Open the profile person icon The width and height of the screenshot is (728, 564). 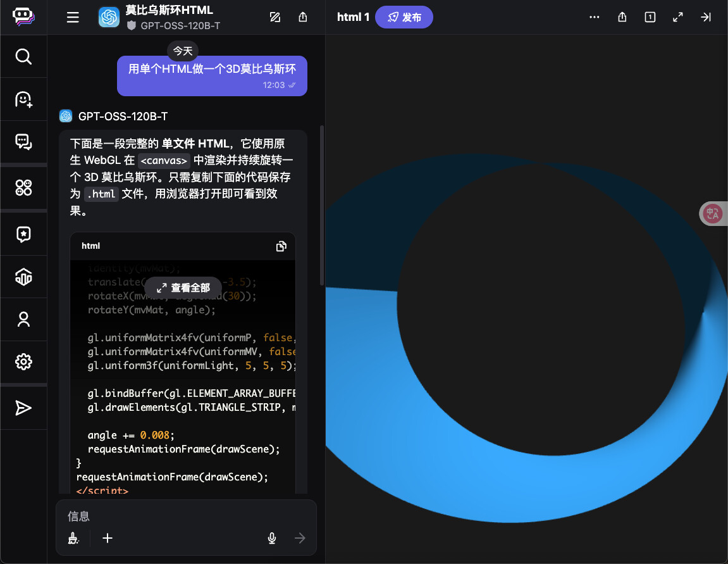pyautogui.click(x=23, y=319)
